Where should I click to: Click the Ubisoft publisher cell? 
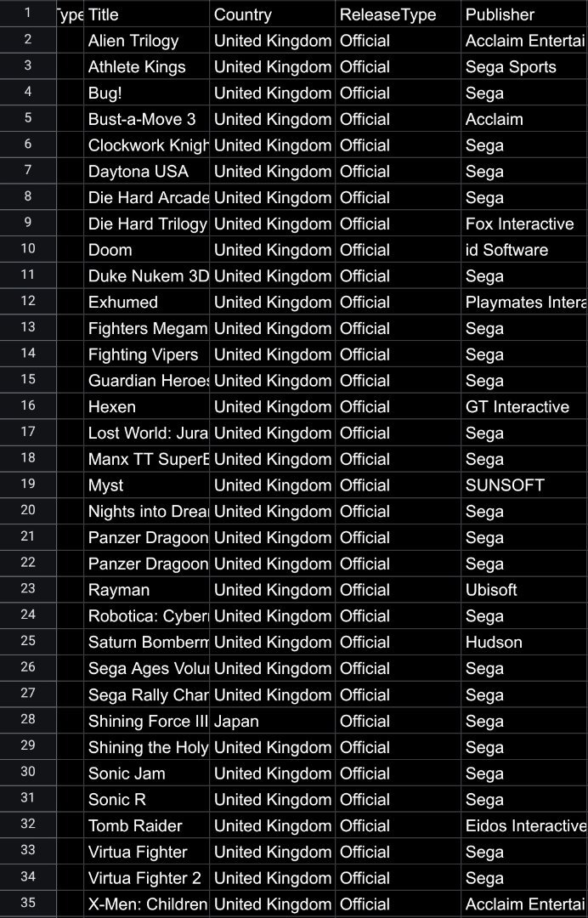pos(525,590)
